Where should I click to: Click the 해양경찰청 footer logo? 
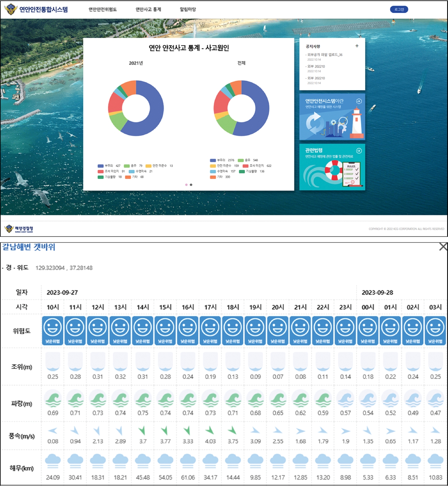click(x=19, y=229)
